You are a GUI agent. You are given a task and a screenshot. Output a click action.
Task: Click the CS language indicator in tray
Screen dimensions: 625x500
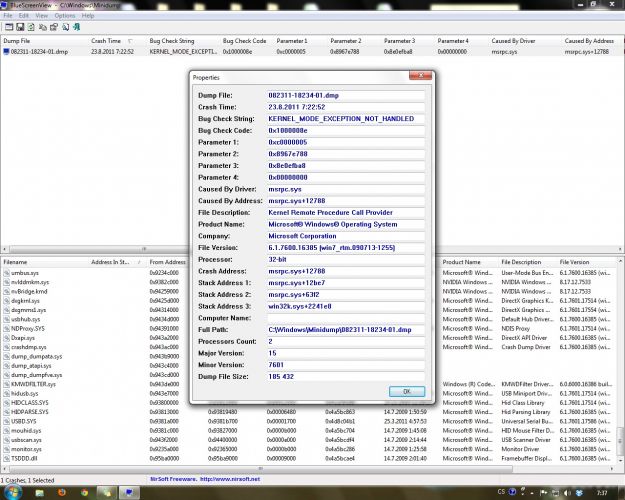pos(501,492)
